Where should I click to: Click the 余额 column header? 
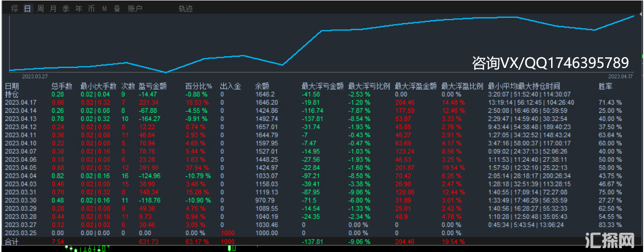click(x=262, y=86)
